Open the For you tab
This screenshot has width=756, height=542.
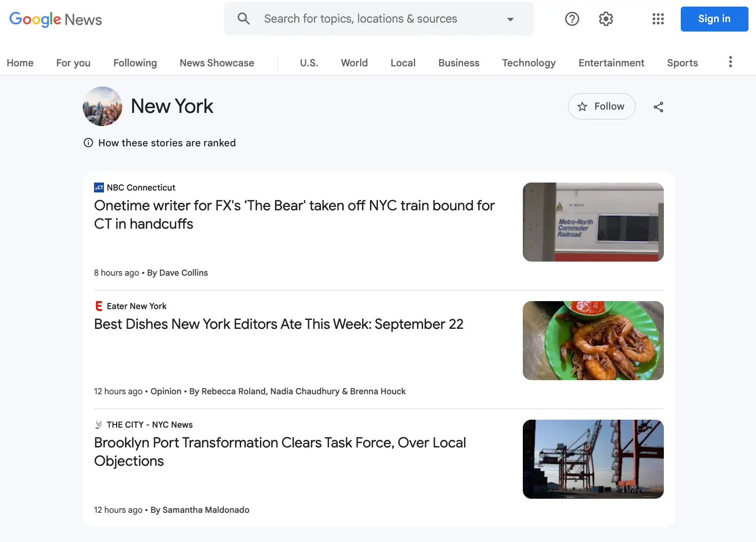73,63
